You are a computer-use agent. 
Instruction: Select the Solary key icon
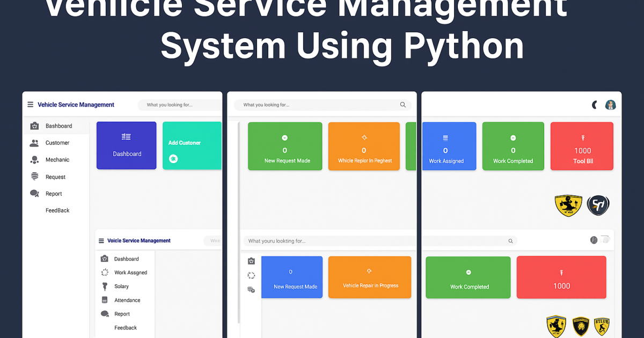click(x=104, y=286)
